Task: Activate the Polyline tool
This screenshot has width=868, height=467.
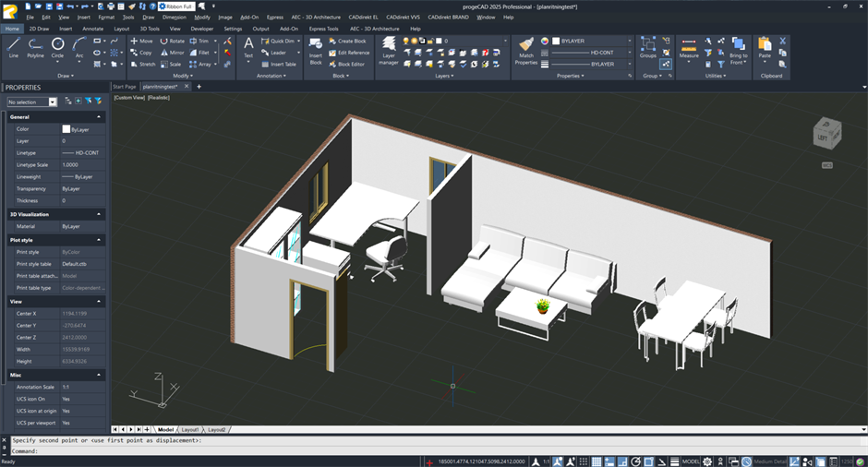Action: click(x=35, y=46)
